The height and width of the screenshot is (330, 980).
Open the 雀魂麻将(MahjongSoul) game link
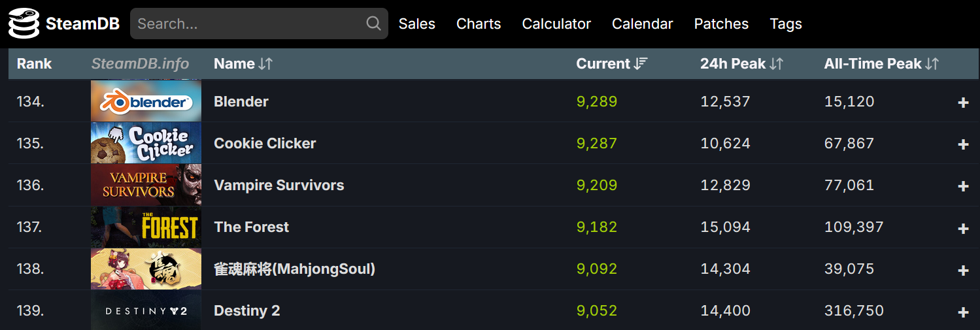tap(295, 269)
